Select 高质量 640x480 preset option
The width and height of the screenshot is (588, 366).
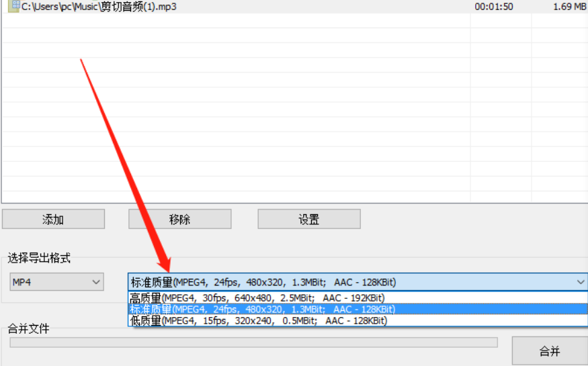pos(358,298)
